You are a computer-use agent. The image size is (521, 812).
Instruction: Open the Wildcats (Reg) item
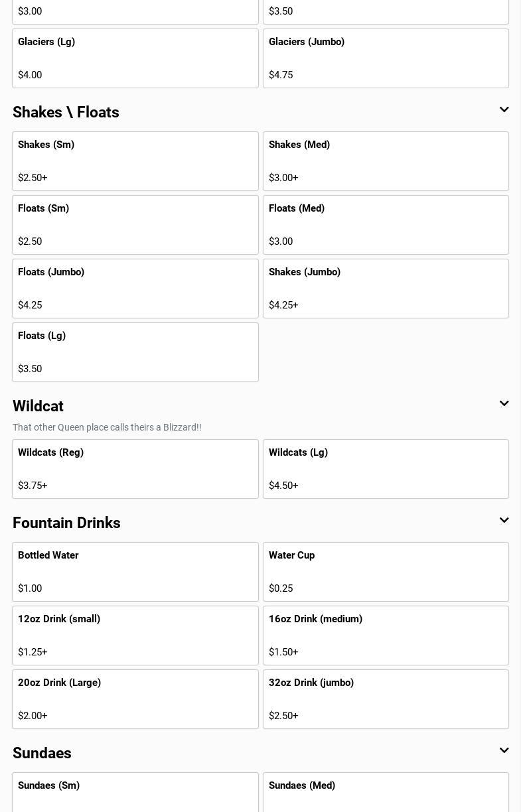[x=135, y=469]
